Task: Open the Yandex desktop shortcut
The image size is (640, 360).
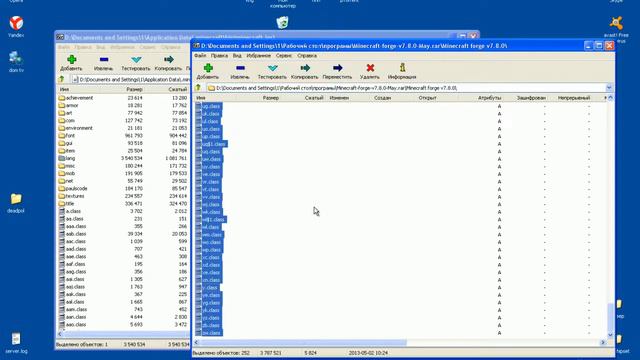Action: click(x=16, y=26)
